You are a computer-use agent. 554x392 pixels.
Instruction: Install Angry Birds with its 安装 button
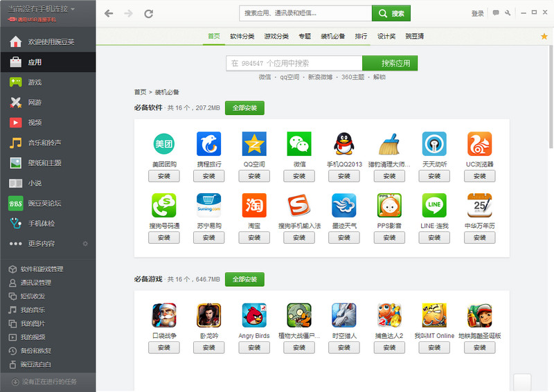[254, 348]
